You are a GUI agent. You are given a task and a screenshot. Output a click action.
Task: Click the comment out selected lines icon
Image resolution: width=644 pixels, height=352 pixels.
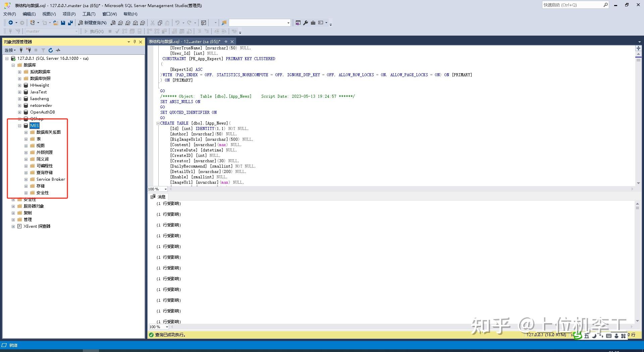click(199, 31)
